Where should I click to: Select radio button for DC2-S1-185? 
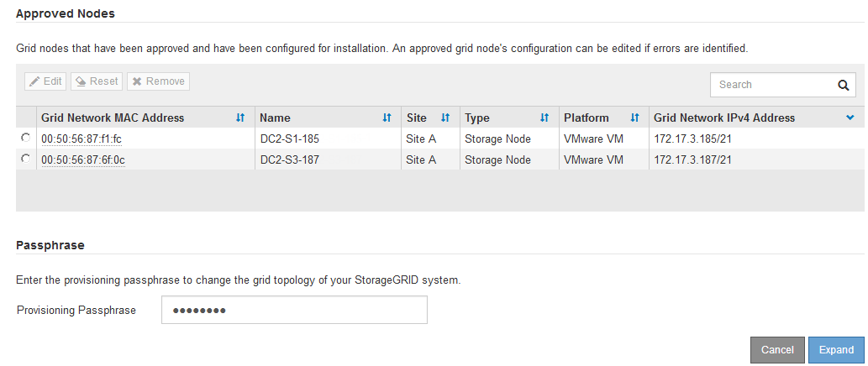pos(26,138)
